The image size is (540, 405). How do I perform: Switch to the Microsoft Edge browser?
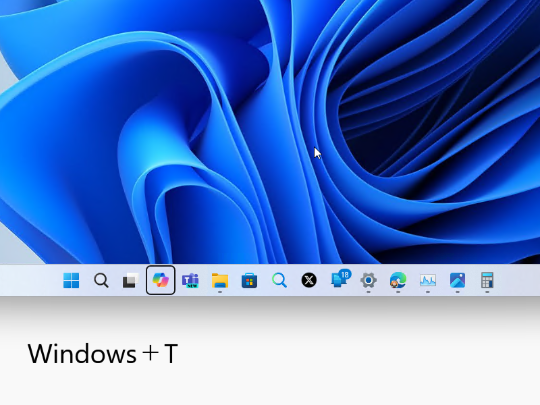point(398,280)
